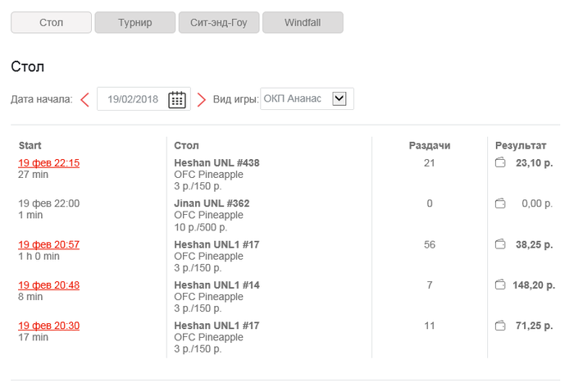Viewport: 574px width, 392px height.
Task: Open the Windfall tab
Action: pos(303,22)
